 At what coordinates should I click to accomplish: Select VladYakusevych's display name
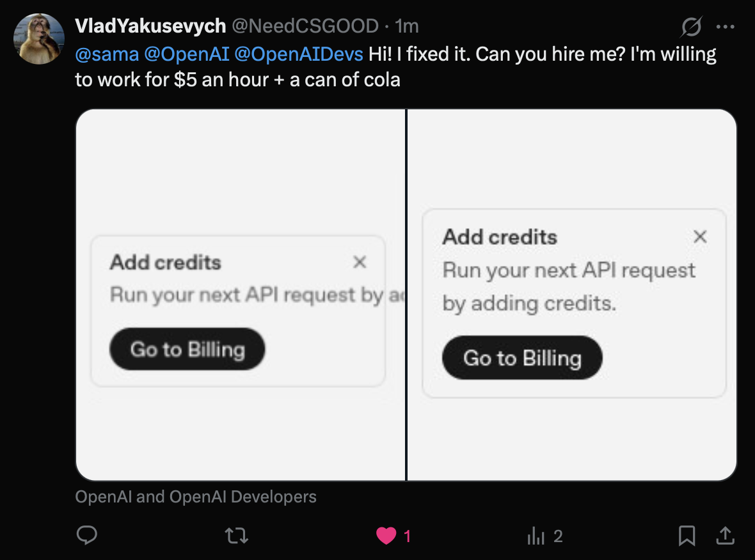(x=150, y=26)
